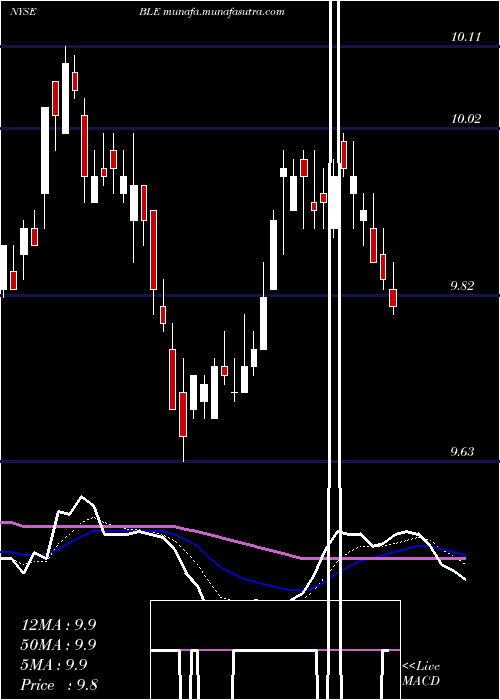The height and width of the screenshot is (700, 500).
Task: Click the 9.82 price level label
Action: (462, 286)
